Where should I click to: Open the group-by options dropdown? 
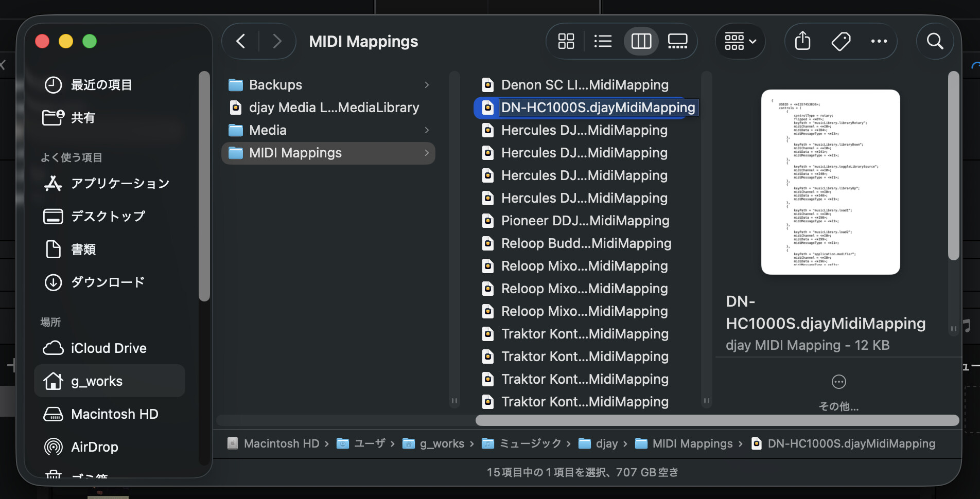[x=740, y=41]
